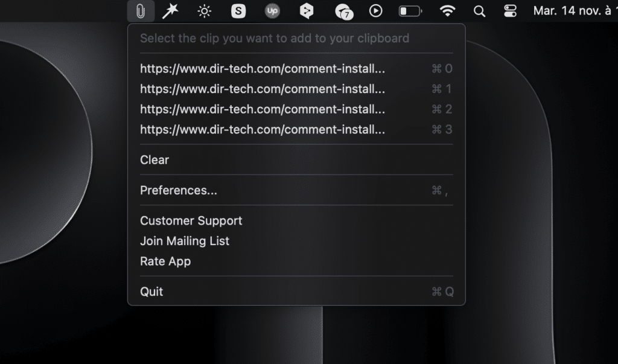
Task: Click the paperclip clipboard manager menu bar icon
Action: pyautogui.click(x=140, y=11)
